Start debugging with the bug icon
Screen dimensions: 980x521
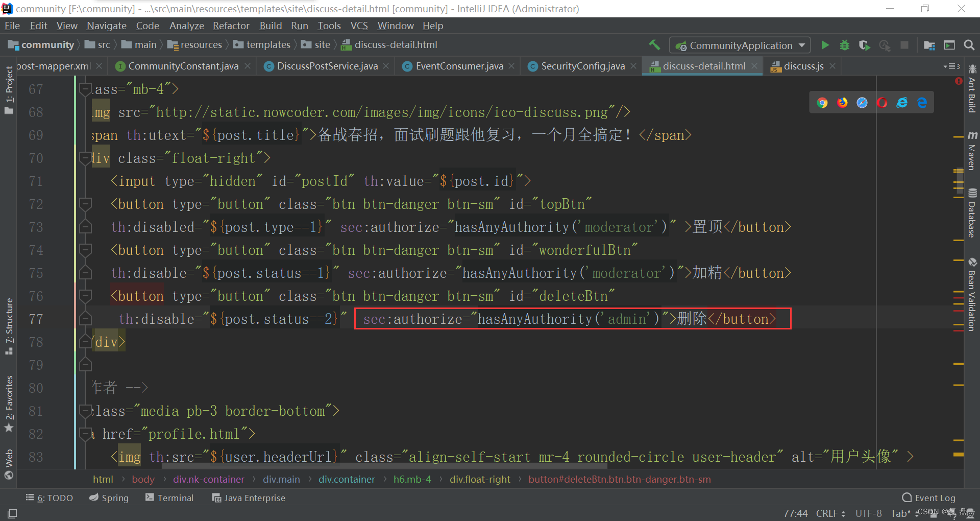845,45
